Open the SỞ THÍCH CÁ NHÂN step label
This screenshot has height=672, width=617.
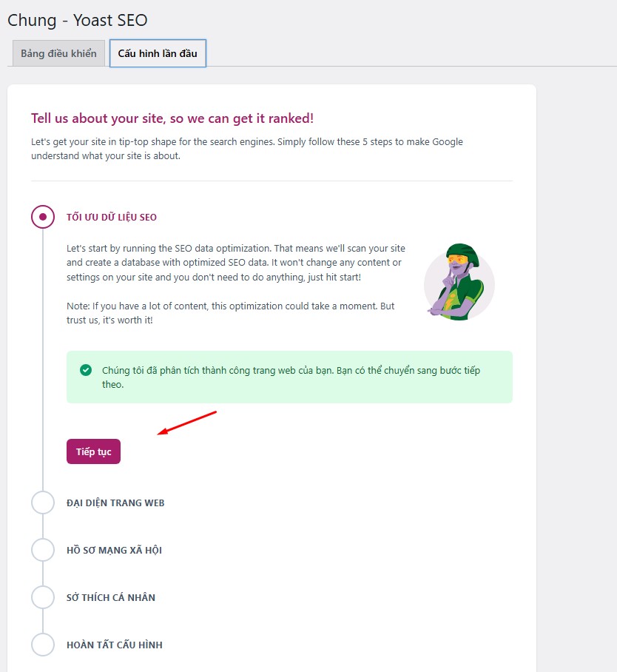(111, 598)
